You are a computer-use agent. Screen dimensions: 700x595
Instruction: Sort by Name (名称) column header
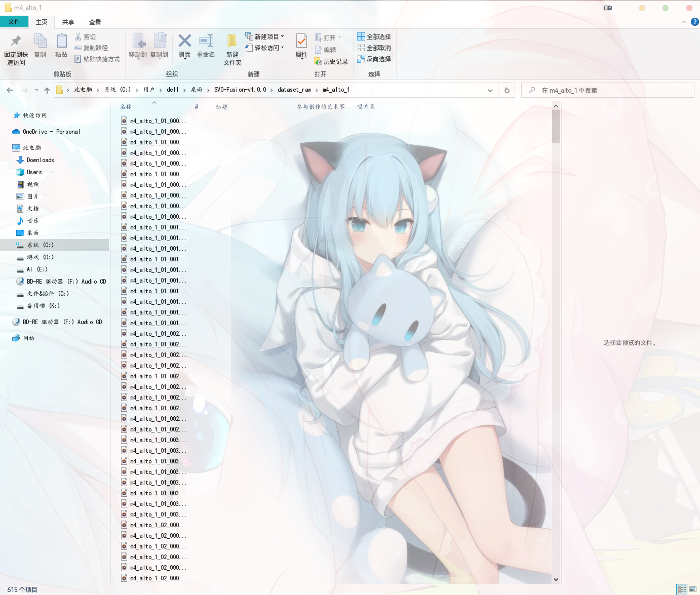[x=126, y=107]
